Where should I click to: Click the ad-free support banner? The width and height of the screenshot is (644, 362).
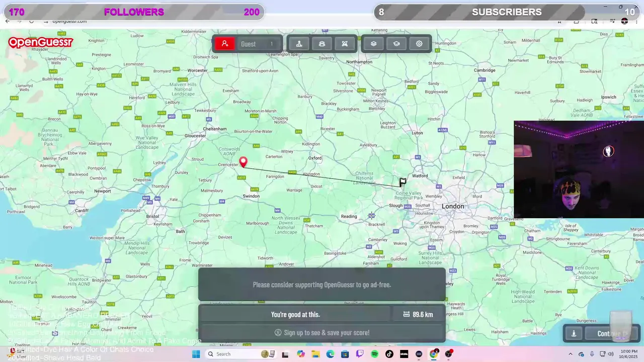coord(322,285)
